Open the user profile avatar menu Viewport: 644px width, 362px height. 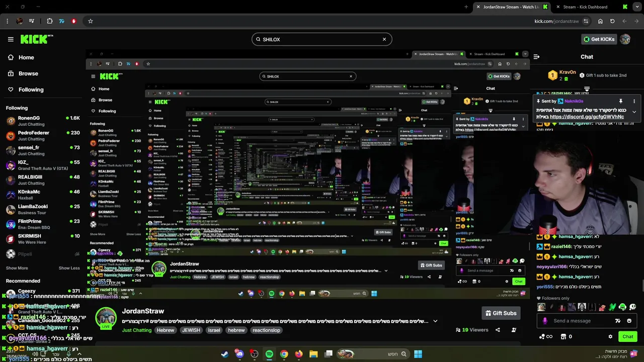[625, 39]
